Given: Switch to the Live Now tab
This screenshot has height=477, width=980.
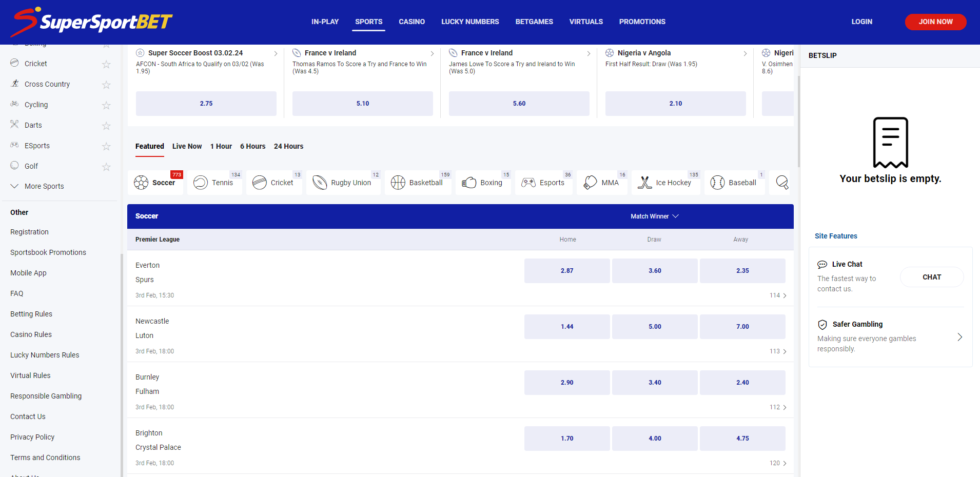Looking at the screenshot, I should pyautogui.click(x=187, y=146).
